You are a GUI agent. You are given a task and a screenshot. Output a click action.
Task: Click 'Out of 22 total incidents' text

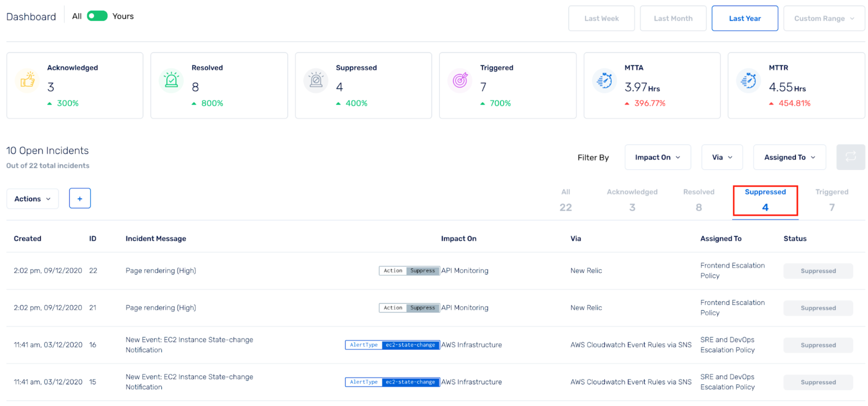click(48, 166)
